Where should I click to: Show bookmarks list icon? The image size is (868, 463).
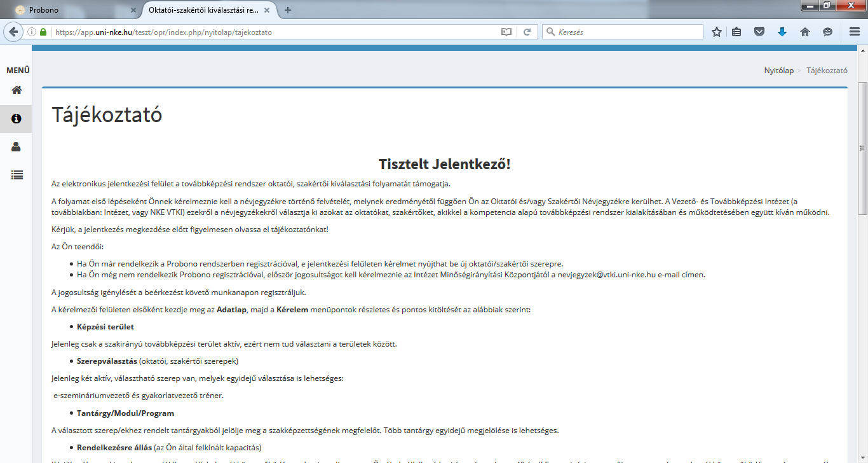pyautogui.click(x=736, y=32)
